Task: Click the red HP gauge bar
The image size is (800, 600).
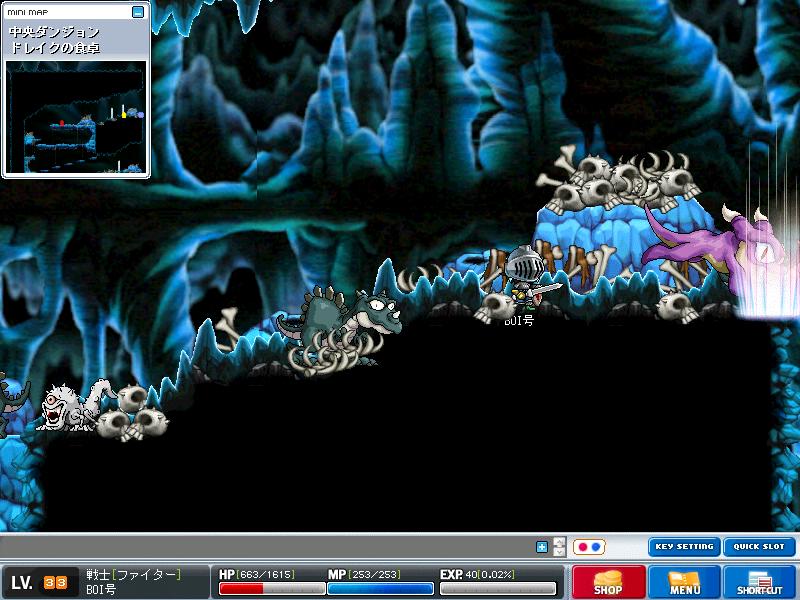Action: click(272, 589)
